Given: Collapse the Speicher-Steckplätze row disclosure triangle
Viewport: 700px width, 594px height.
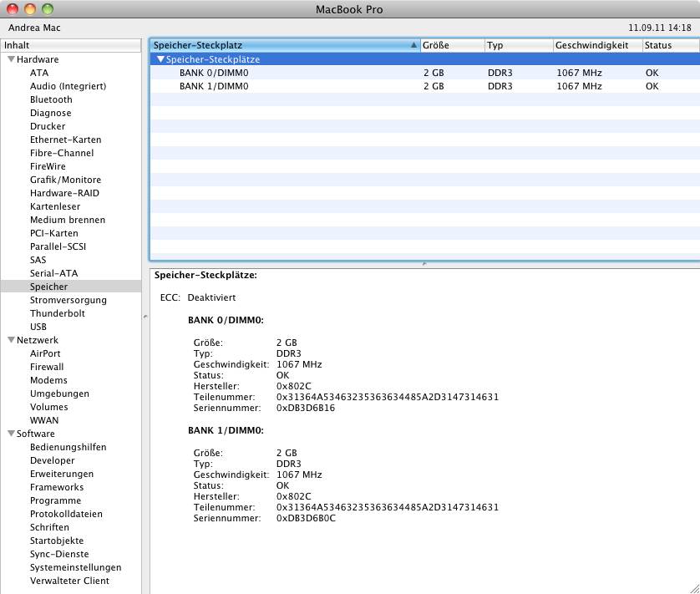Looking at the screenshot, I should pos(160,59).
